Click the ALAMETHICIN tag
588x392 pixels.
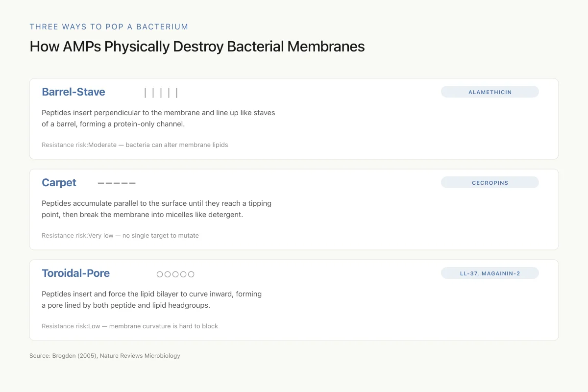[490, 92]
